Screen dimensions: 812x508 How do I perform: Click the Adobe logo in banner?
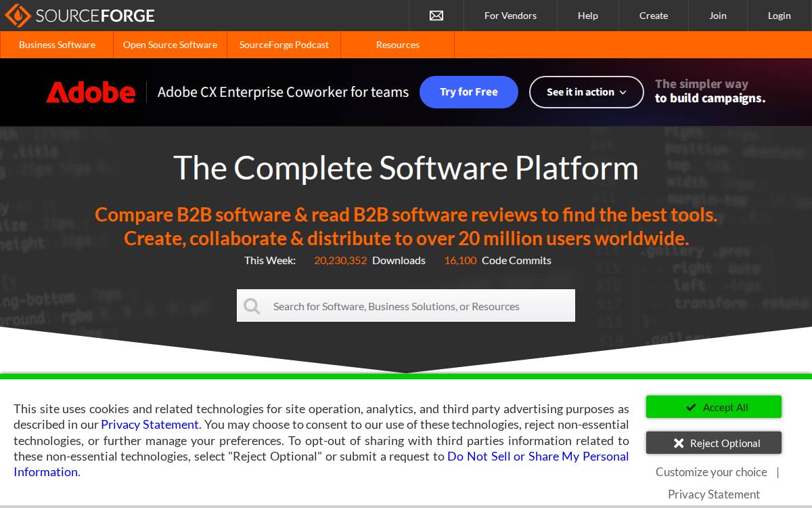(x=91, y=92)
